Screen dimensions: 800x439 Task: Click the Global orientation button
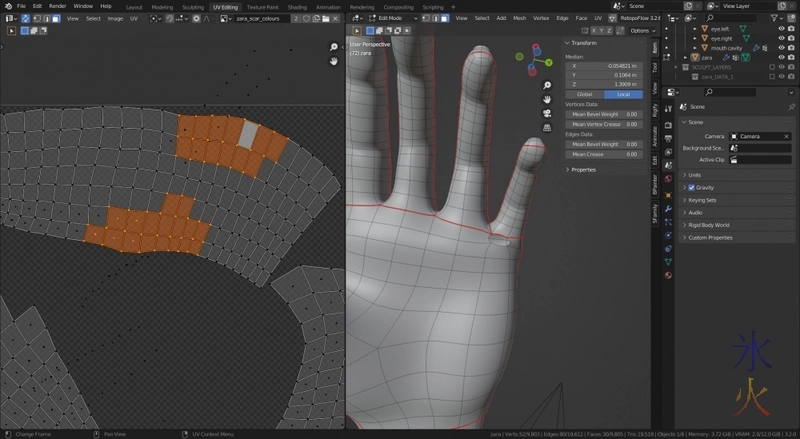[585, 94]
